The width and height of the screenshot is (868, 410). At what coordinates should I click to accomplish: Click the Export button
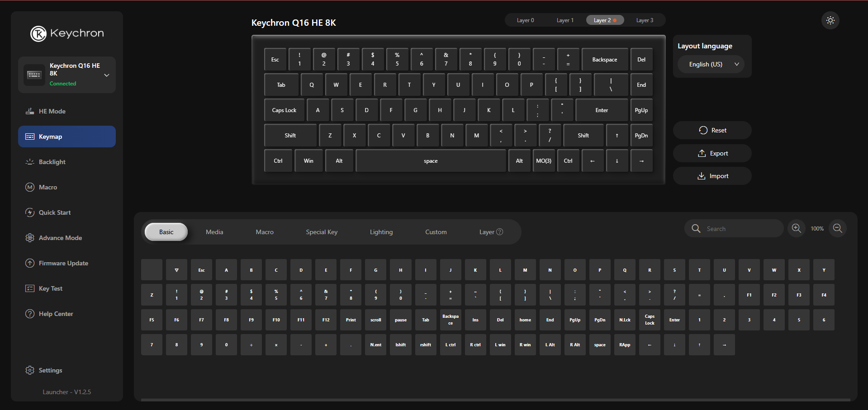pos(712,153)
